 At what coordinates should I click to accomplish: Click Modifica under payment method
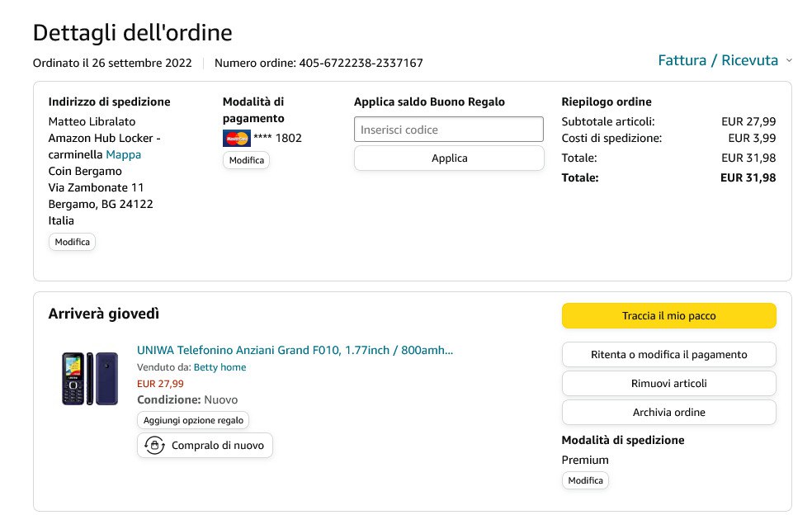click(x=247, y=160)
